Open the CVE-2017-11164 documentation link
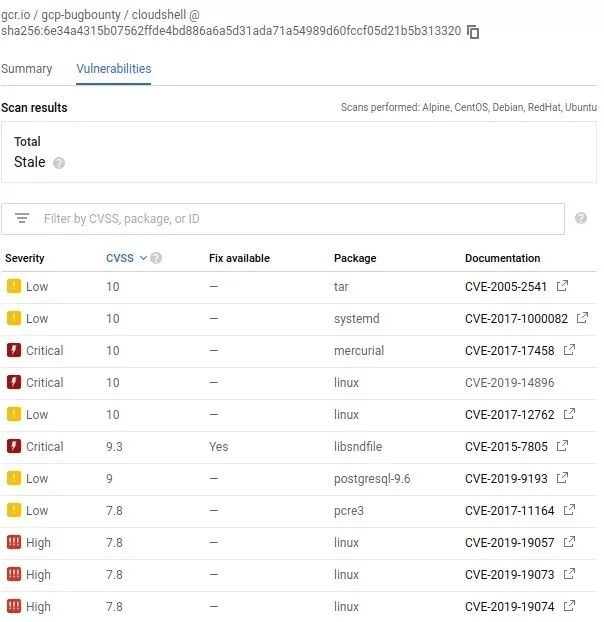 [510, 511]
